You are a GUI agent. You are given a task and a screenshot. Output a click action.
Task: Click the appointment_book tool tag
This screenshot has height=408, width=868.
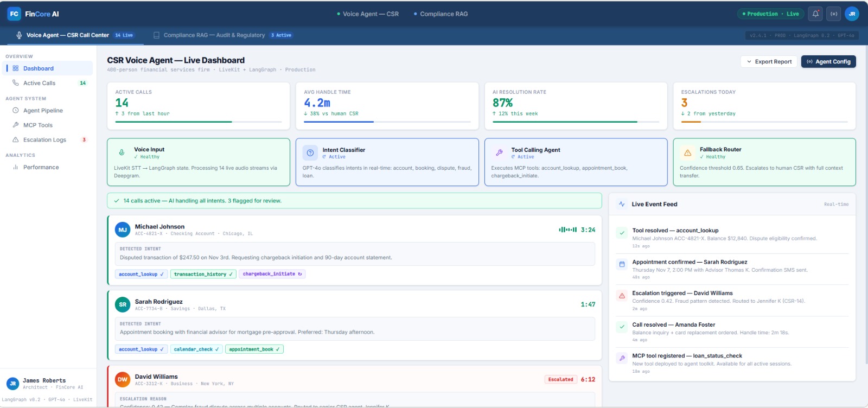tap(254, 349)
